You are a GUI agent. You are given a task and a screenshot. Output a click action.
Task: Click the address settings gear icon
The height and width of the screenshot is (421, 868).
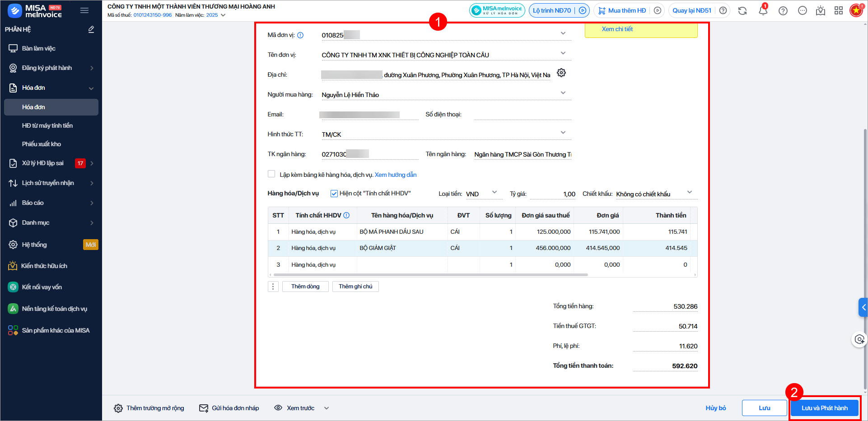point(561,73)
